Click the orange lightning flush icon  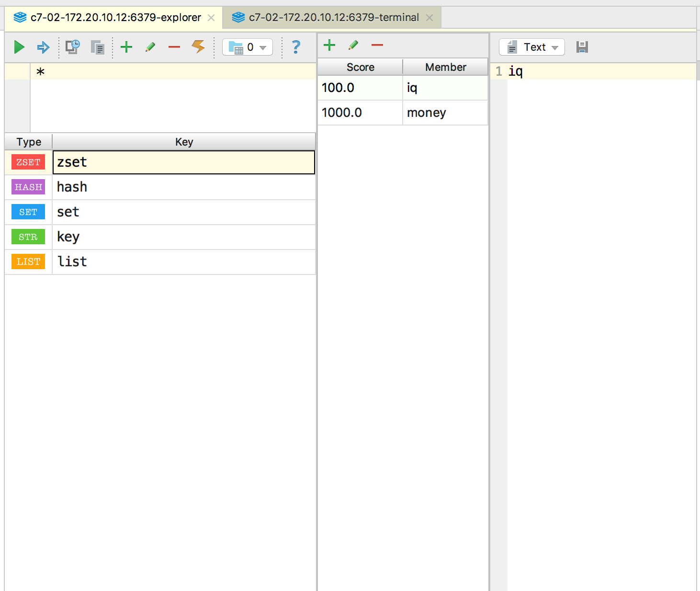click(x=198, y=46)
